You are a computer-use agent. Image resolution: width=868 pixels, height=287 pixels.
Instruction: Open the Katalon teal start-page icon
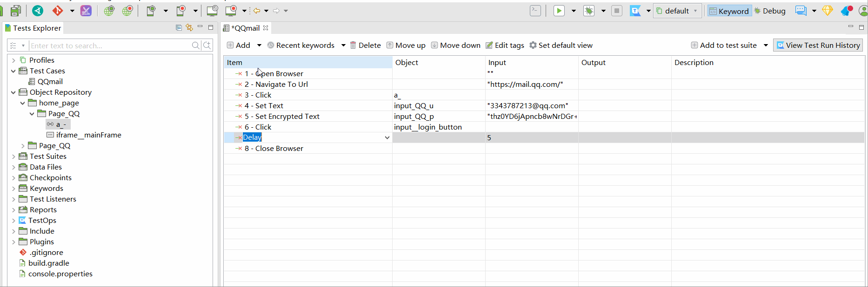pos(38,11)
